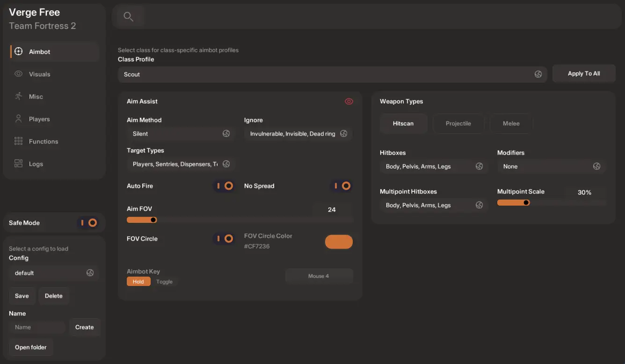Select Hold mode for Aimbot Key
Viewport: 625px width, 364px height.
(x=138, y=282)
